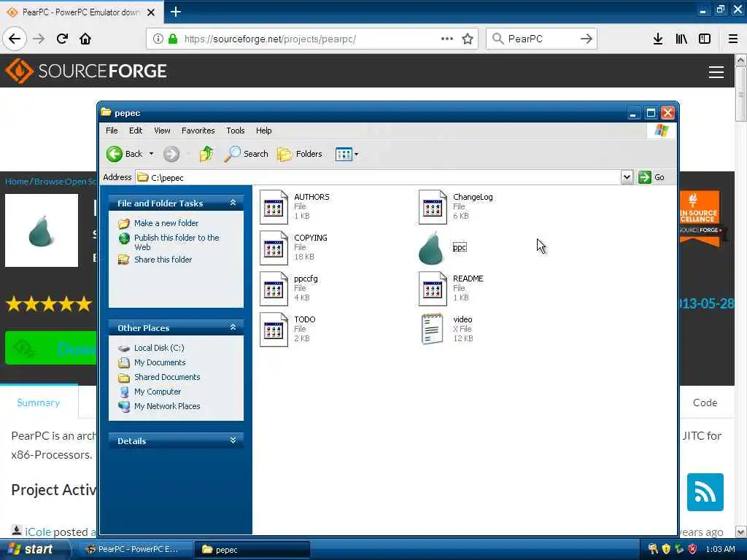Collapse File and Folder Tasks panel
This screenshot has width=747, height=560.
click(233, 203)
